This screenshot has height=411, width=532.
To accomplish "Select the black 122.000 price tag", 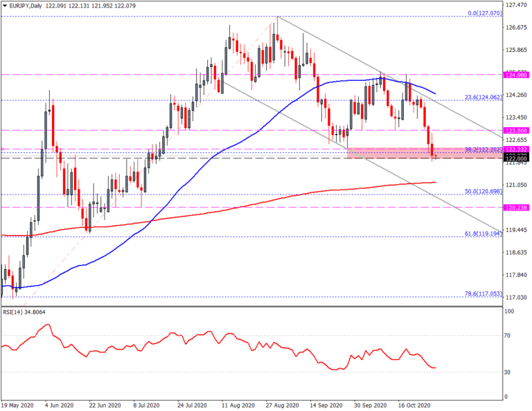I will pos(516,158).
